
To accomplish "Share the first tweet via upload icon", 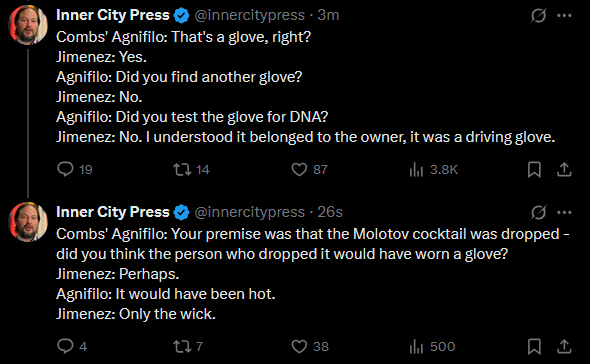I will click(564, 169).
